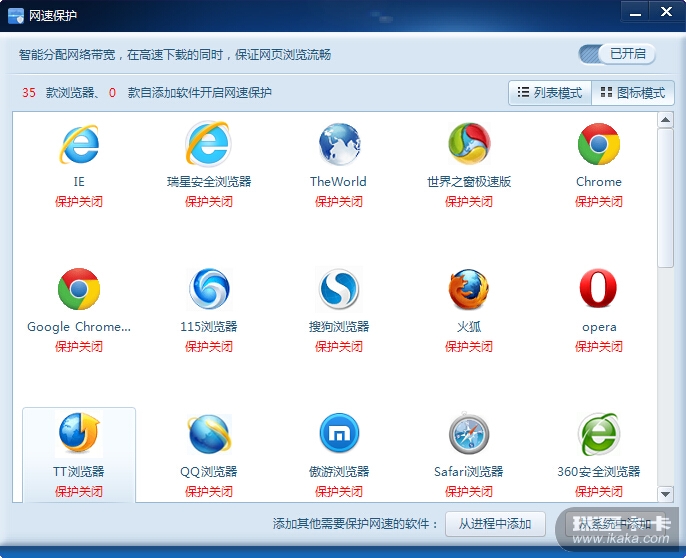Close the 网速保护 window

coord(666,12)
